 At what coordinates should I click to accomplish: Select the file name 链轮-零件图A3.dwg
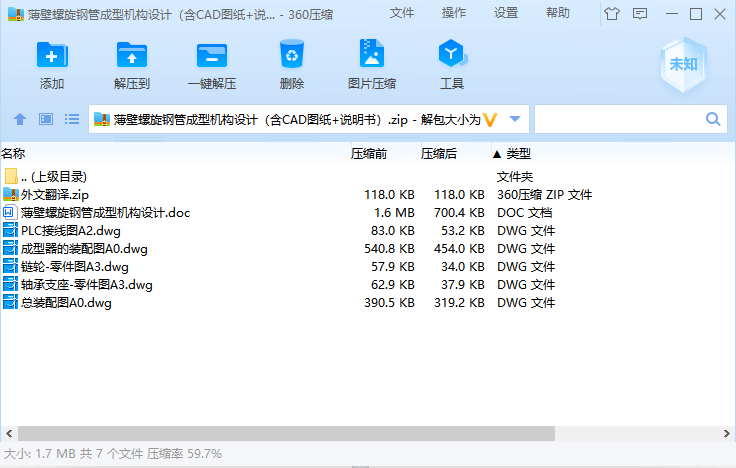pos(75,267)
